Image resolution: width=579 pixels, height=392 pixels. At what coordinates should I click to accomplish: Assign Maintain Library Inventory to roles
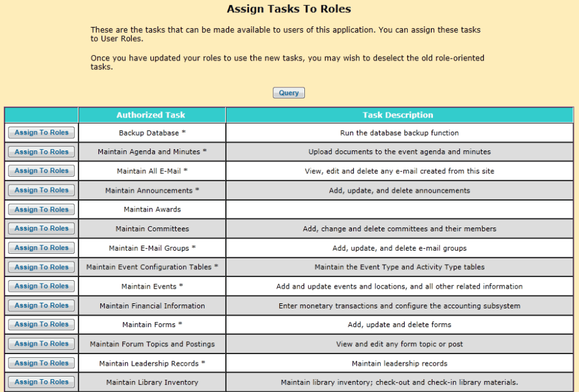41,382
